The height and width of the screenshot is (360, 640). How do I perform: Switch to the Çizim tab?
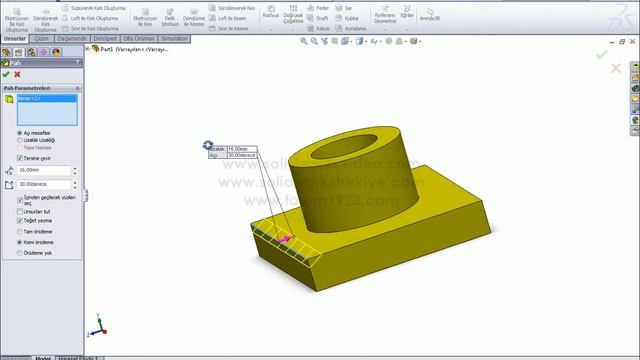(x=42, y=39)
